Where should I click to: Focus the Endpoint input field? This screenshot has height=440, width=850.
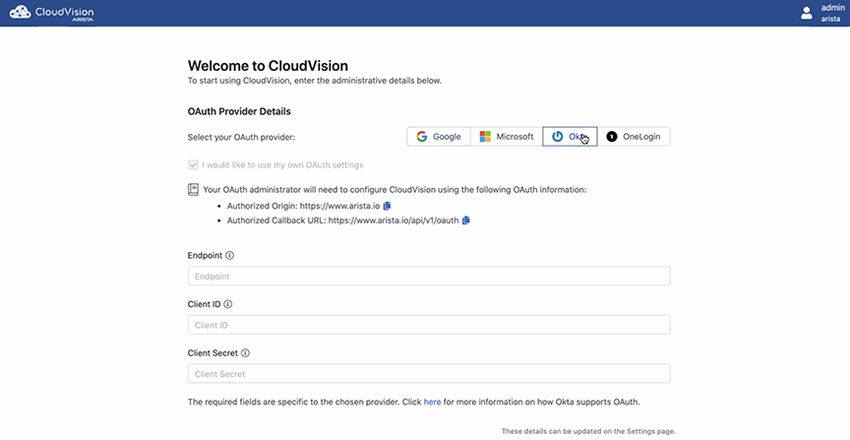429,276
